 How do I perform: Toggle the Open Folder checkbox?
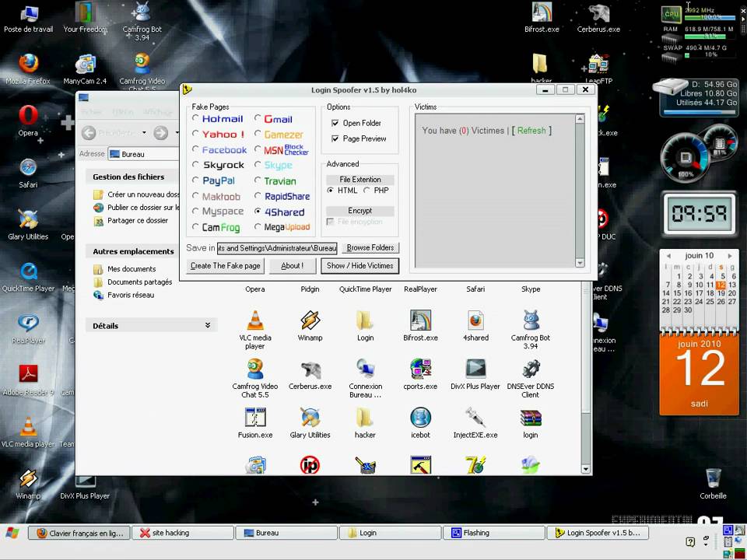pos(335,123)
